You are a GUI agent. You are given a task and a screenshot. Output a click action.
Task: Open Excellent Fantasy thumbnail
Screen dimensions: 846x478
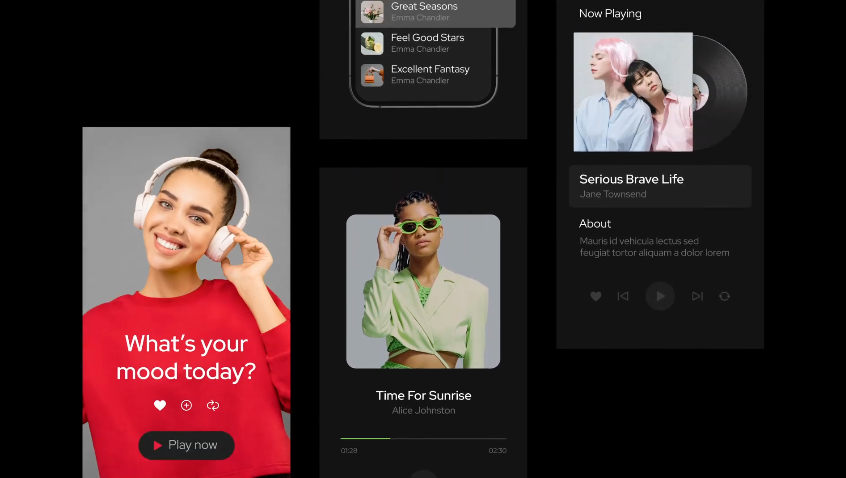pyautogui.click(x=372, y=75)
